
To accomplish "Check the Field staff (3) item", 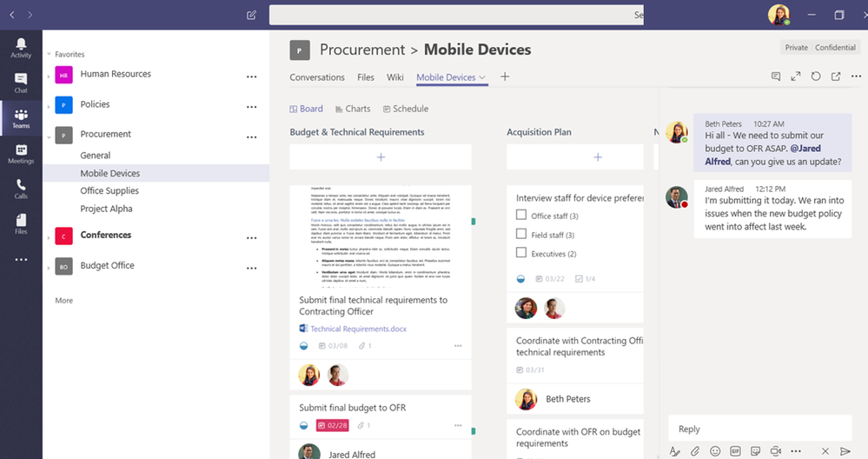I will coord(521,234).
